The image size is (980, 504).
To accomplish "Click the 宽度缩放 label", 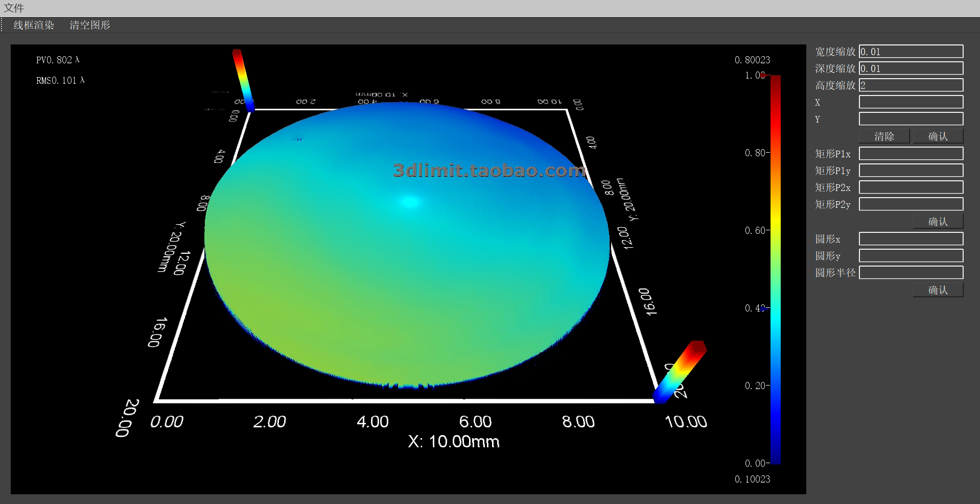I will click(835, 52).
